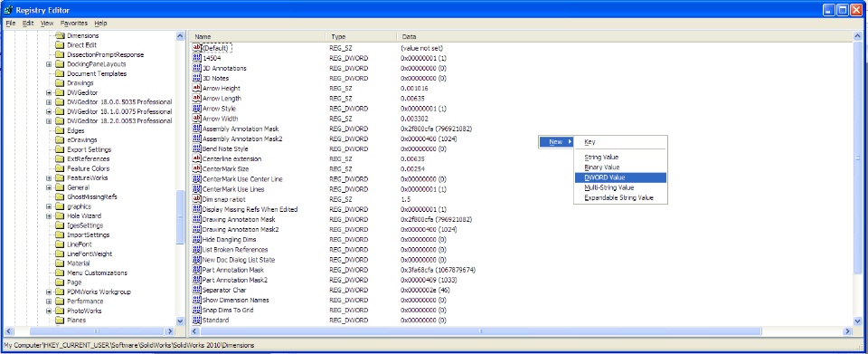Image resolution: width=868 pixels, height=354 pixels.
Task: Expand the General tree node
Action: pyautogui.click(x=49, y=187)
